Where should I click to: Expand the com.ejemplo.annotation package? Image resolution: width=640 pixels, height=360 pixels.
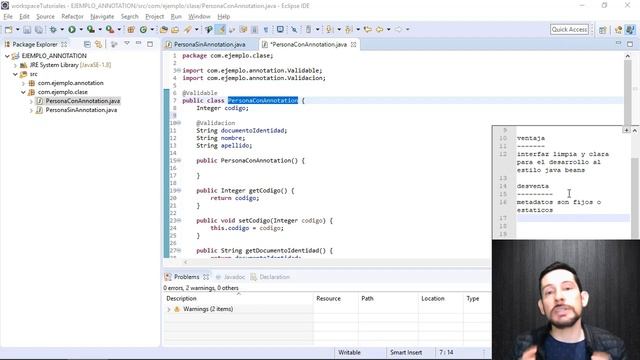(23, 83)
